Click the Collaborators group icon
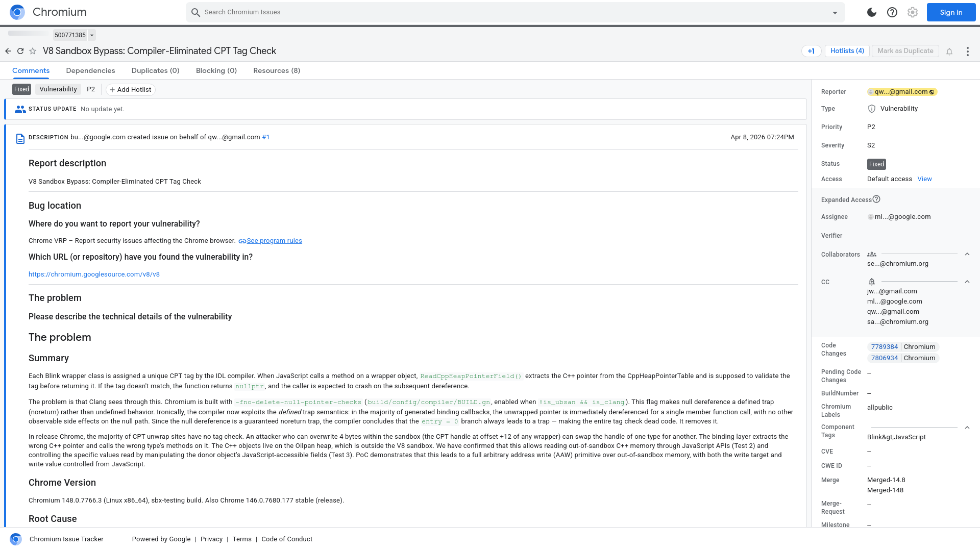The height and width of the screenshot is (551, 980). click(872, 254)
